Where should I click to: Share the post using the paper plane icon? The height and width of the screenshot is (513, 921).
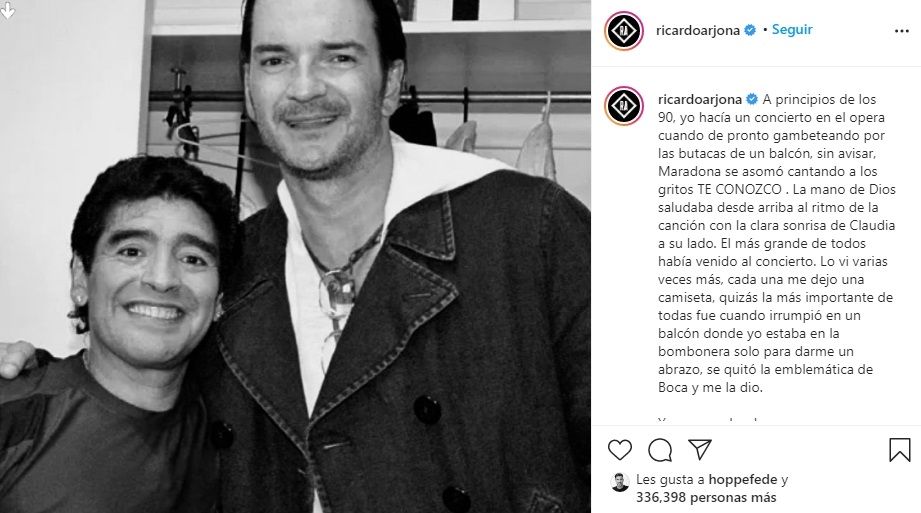click(x=700, y=450)
